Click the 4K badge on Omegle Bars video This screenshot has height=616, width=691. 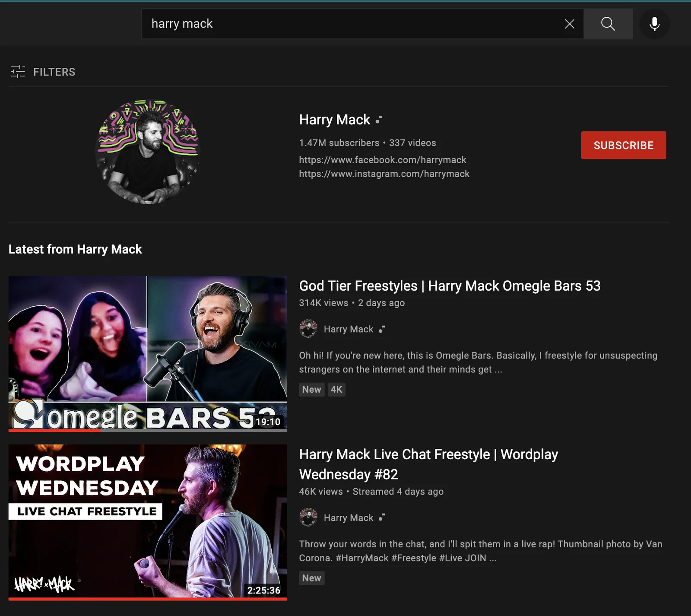click(x=336, y=390)
